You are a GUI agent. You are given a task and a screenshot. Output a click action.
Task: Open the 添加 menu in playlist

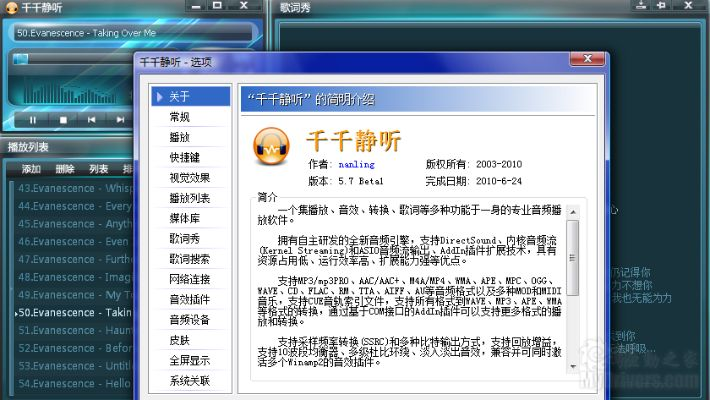pyautogui.click(x=31, y=168)
